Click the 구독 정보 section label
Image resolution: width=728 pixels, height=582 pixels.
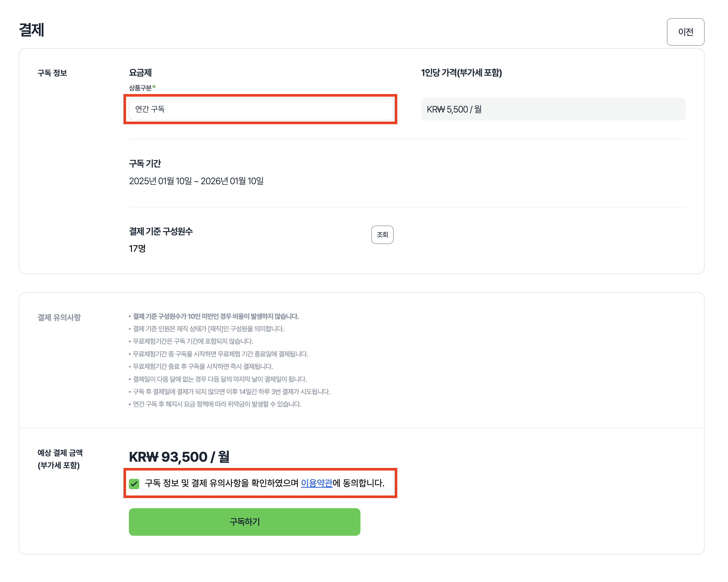(52, 73)
